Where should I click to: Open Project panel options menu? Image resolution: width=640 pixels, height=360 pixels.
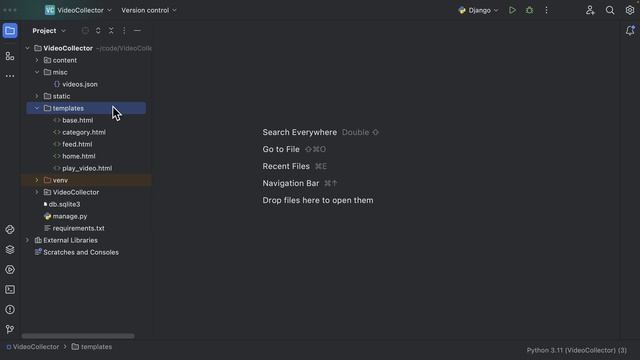coord(124,31)
